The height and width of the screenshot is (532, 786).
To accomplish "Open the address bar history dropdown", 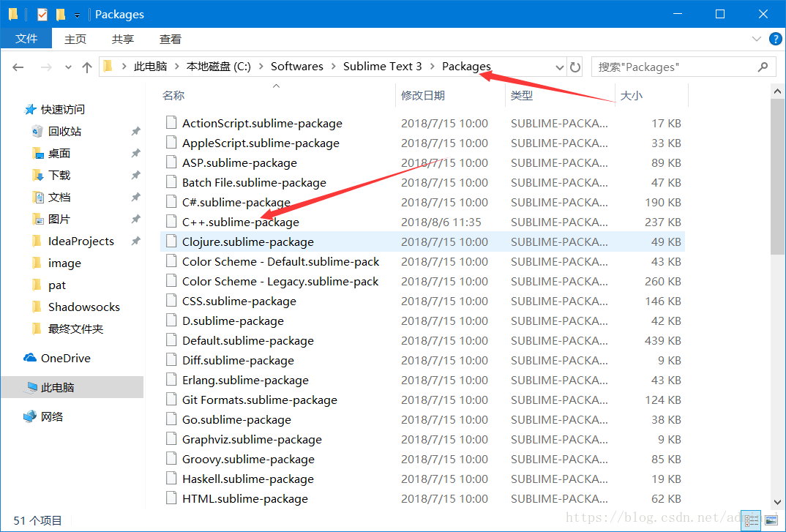I will pos(559,67).
